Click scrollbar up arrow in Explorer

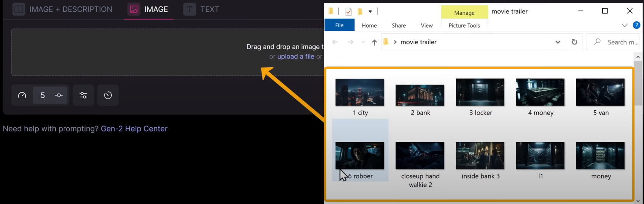(x=638, y=57)
